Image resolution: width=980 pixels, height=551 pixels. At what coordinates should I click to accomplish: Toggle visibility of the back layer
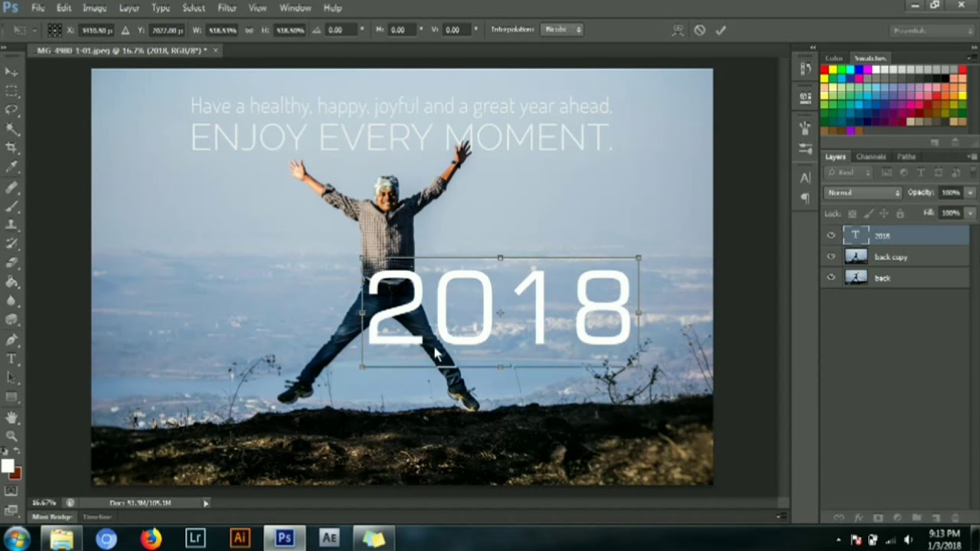tap(831, 278)
